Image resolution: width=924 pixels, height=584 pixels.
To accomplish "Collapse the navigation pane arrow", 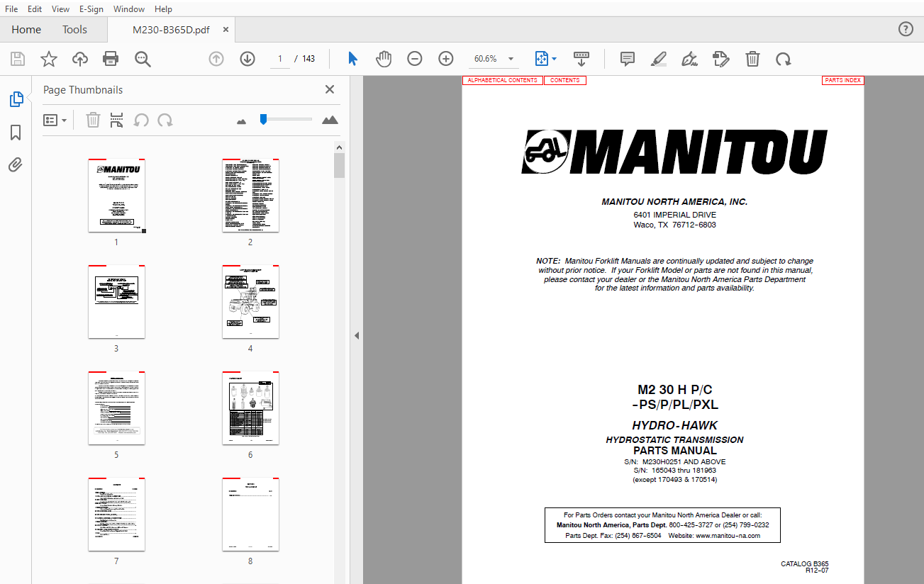I will (x=357, y=335).
